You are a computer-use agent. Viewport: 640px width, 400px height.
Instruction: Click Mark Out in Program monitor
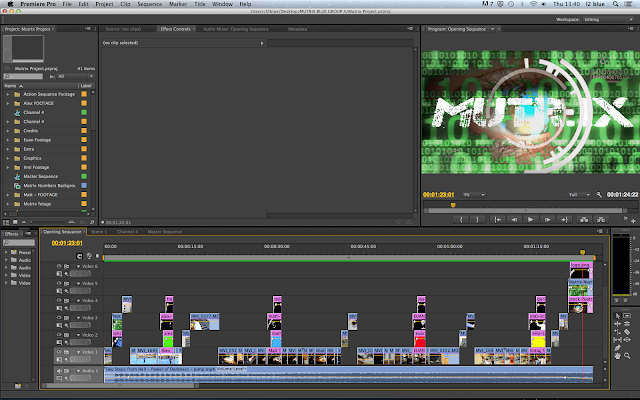tap(478, 220)
